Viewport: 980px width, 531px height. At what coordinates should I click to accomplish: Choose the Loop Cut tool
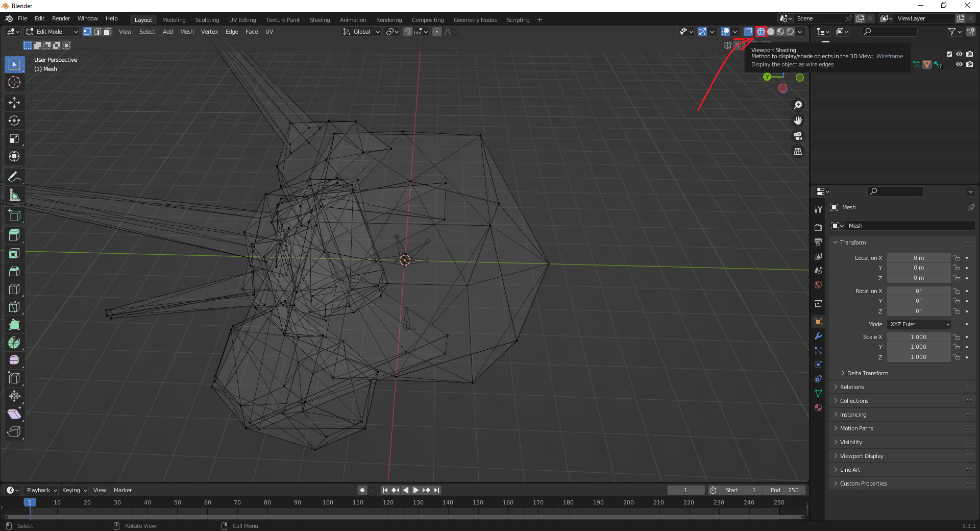tap(14, 289)
